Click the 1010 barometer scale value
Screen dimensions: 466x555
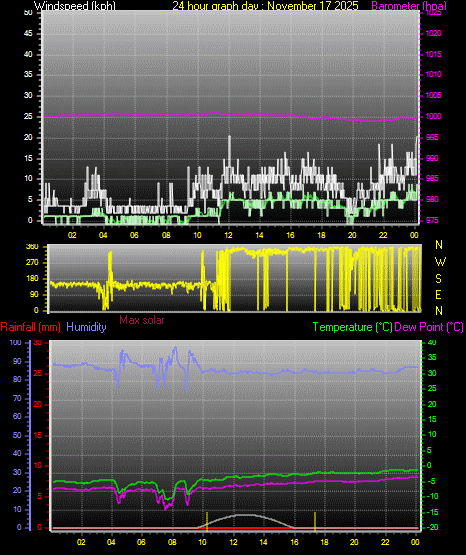click(x=433, y=74)
